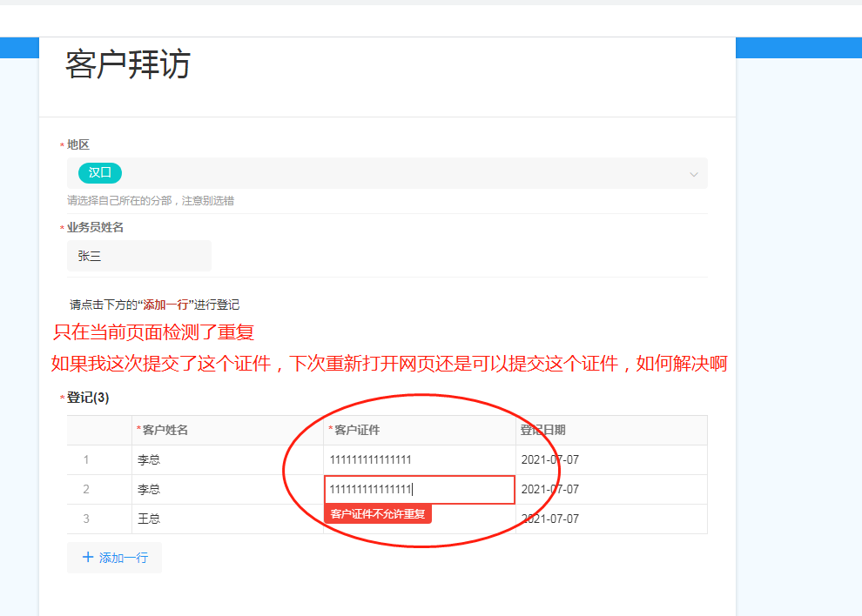Viewport: 862px width, 616px height.
Task: Click row 3 客户姓名 cell 王总
Action: [227, 519]
